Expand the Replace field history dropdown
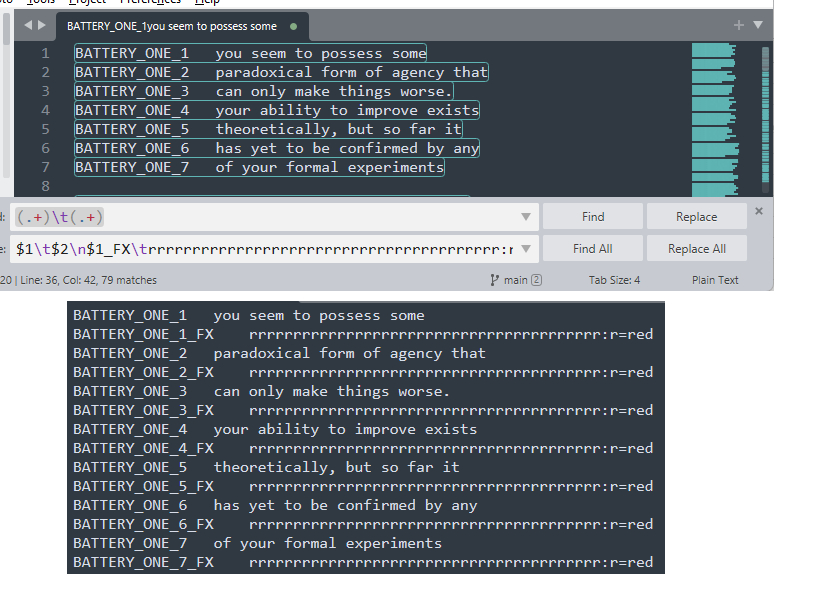827x613 pixels. tap(526, 249)
